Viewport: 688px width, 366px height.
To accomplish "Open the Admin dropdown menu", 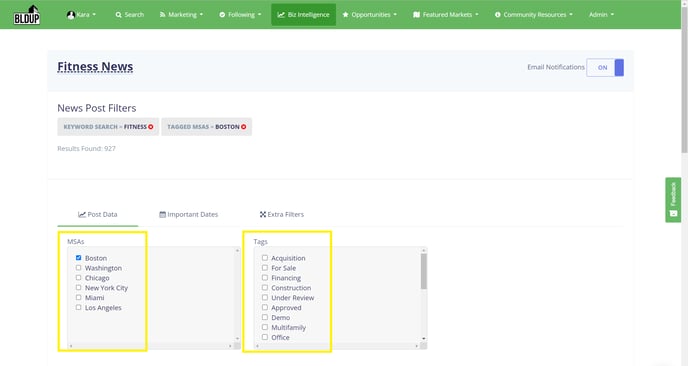I will pos(601,14).
